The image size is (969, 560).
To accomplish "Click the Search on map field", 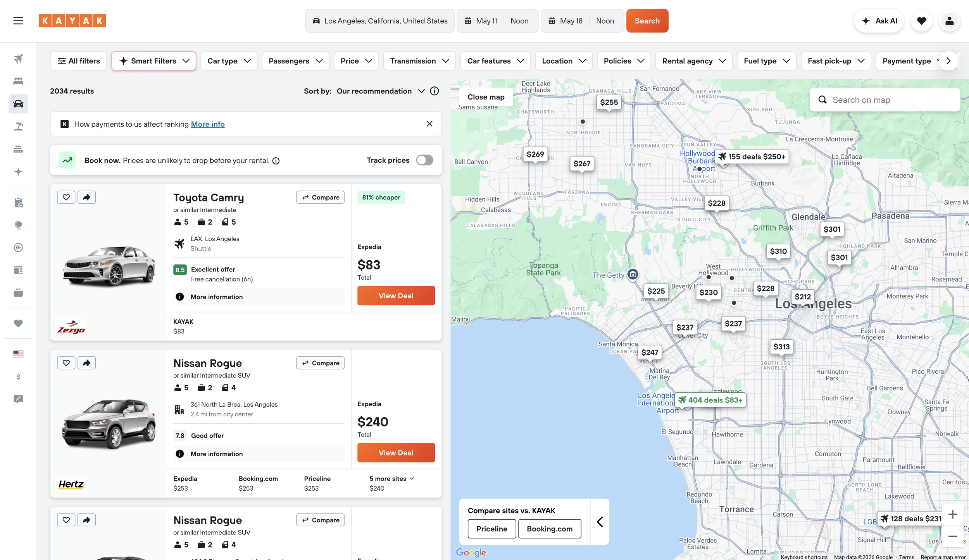I will click(885, 100).
